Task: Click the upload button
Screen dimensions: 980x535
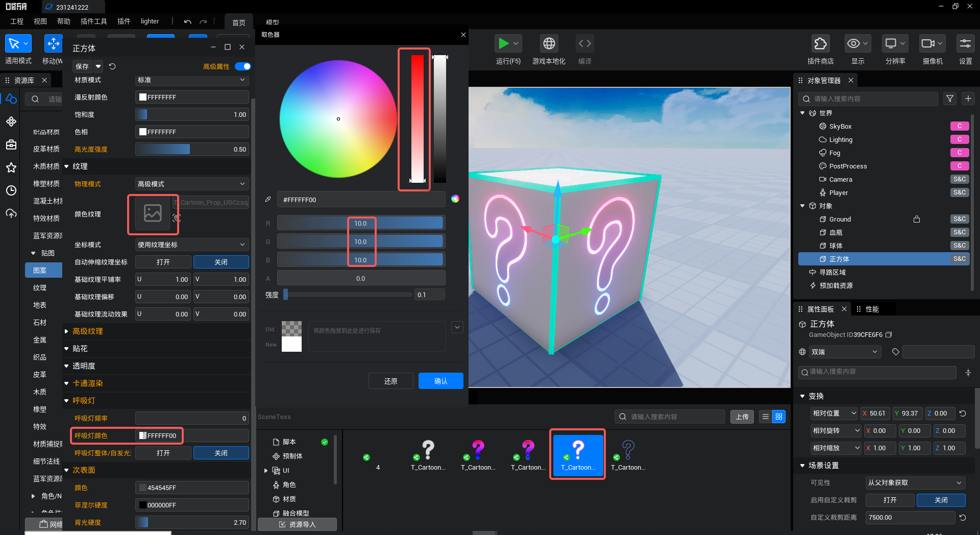Action: pos(742,417)
